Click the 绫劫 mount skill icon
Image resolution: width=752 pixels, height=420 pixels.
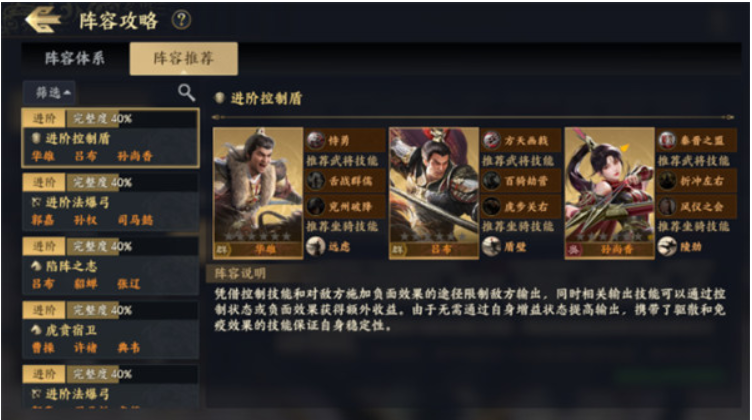click(667, 246)
